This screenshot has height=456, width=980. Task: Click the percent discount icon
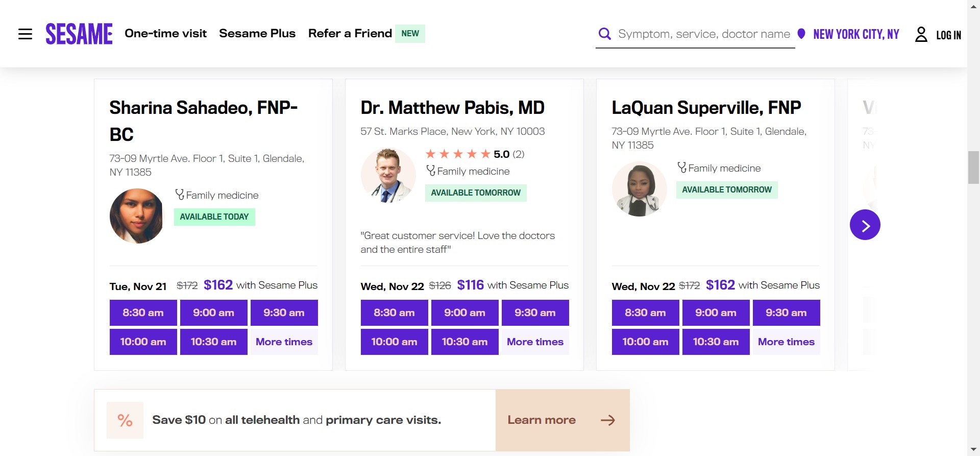point(125,420)
